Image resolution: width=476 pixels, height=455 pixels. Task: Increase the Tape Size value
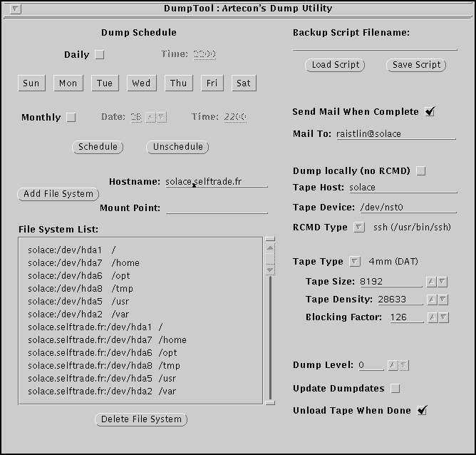point(432,282)
